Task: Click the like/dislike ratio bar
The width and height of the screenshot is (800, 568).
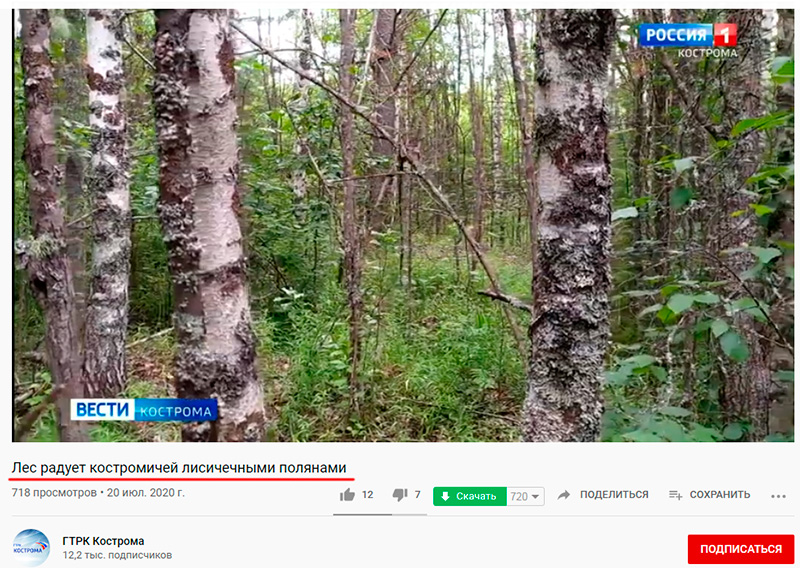Action: pyautogui.click(x=380, y=514)
